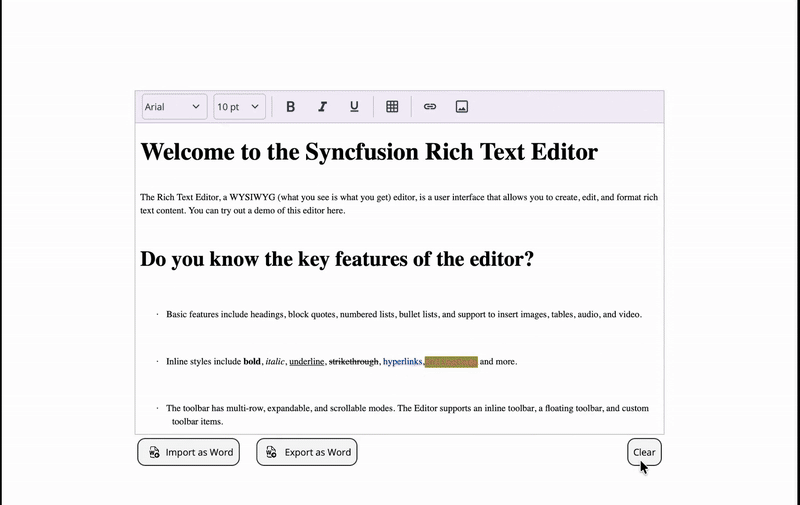Insert a hyperlink with the link icon
Screen dimensions: 800x505
[430, 107]
